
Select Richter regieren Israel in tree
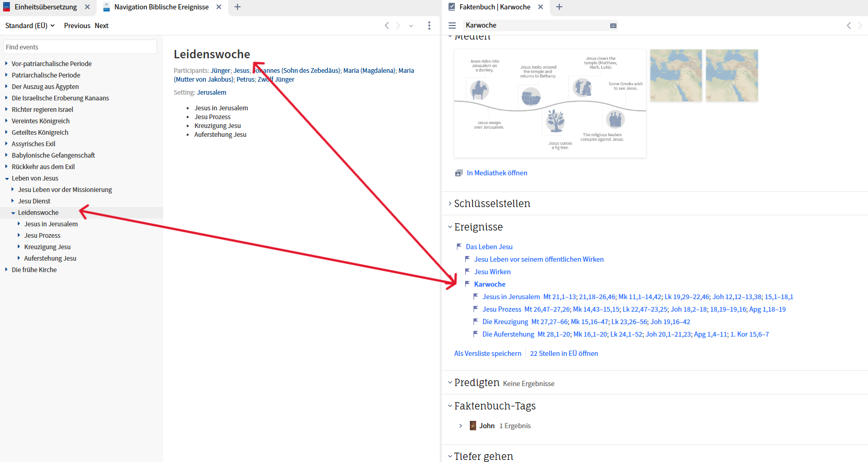42,109
